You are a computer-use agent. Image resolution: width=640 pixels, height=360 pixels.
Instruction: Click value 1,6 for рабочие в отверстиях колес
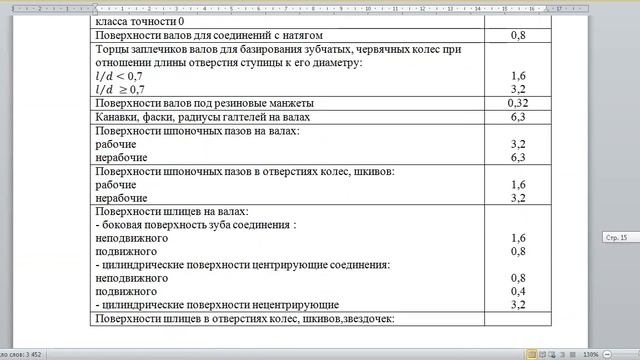click(x=518, y=184)
